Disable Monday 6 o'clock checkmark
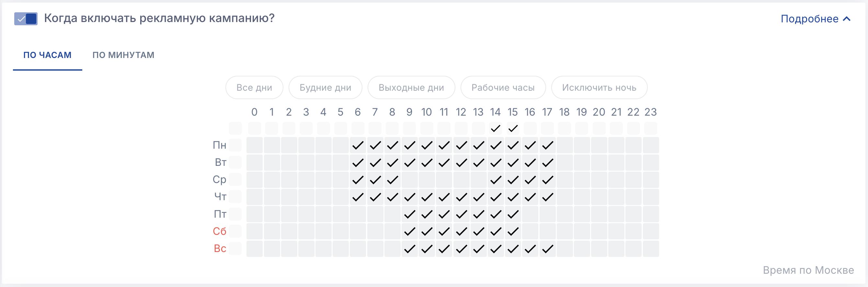Screen dimensions: 868x287 tap(358, 145)
